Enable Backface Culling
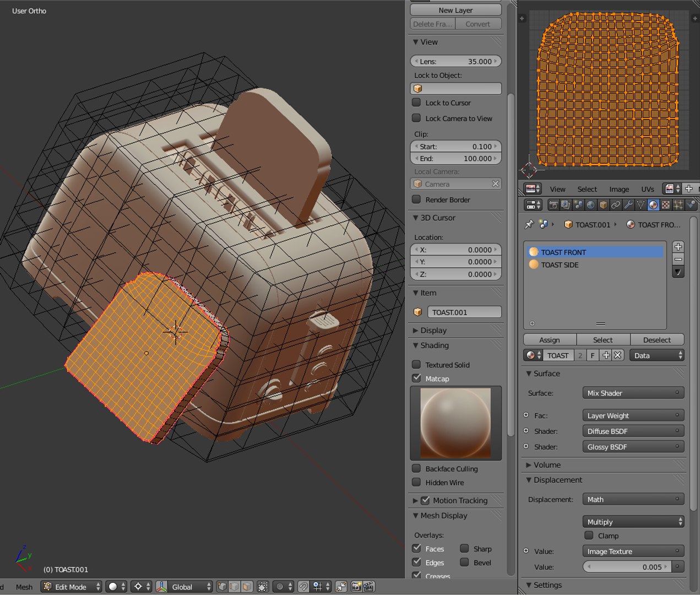Screen dimensions: 700x595 tap(416, 468)
